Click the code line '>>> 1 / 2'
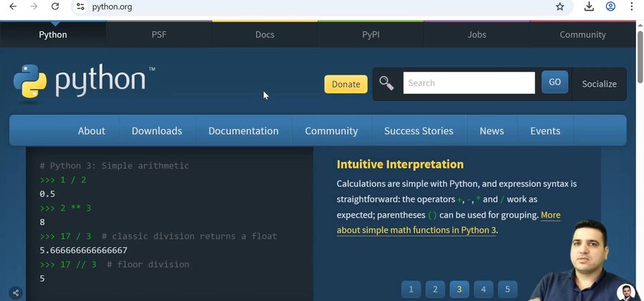 click(63, 180)
